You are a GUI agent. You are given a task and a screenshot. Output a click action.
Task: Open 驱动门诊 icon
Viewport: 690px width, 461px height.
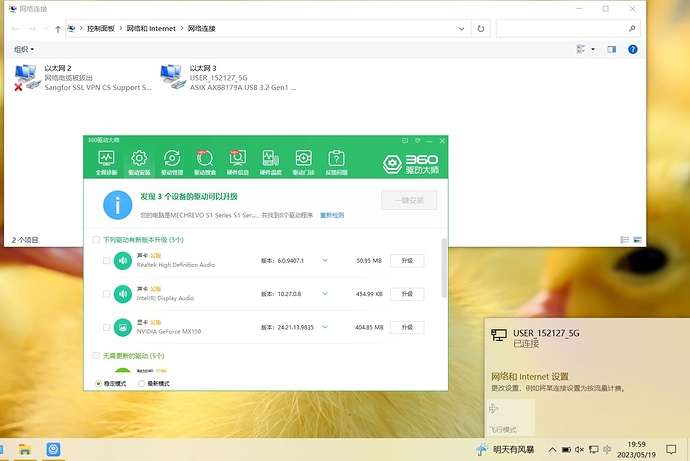[304, 162]
